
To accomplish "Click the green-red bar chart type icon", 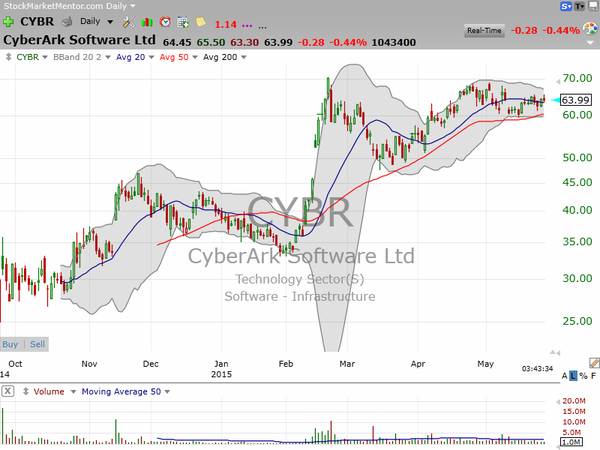I will click(147, 22).
